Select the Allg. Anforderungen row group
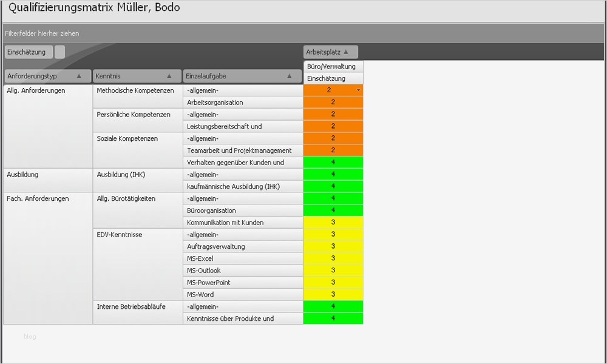This screenshot has height=364, width=607. pyautogui.click(x=48, y=126)
